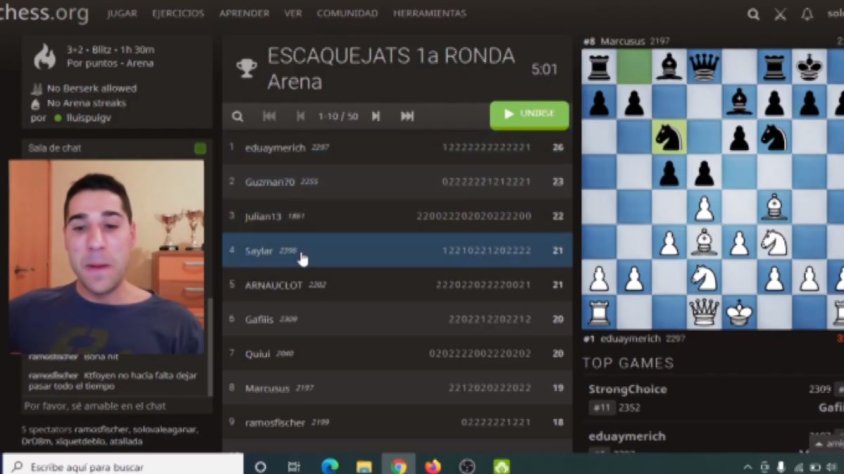The height and width of the screenshot is (474, 844).
Task: Toggle the chat room green checkbox
Action: pos(200,148)
